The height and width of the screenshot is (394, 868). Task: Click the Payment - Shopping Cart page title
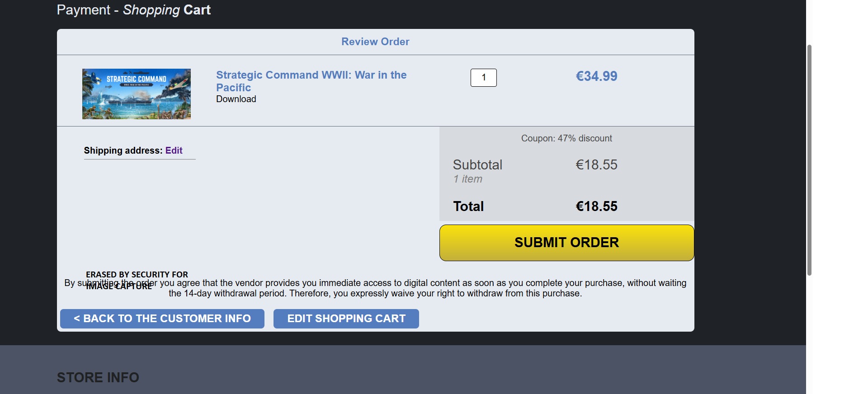click(x=134, y=10)
